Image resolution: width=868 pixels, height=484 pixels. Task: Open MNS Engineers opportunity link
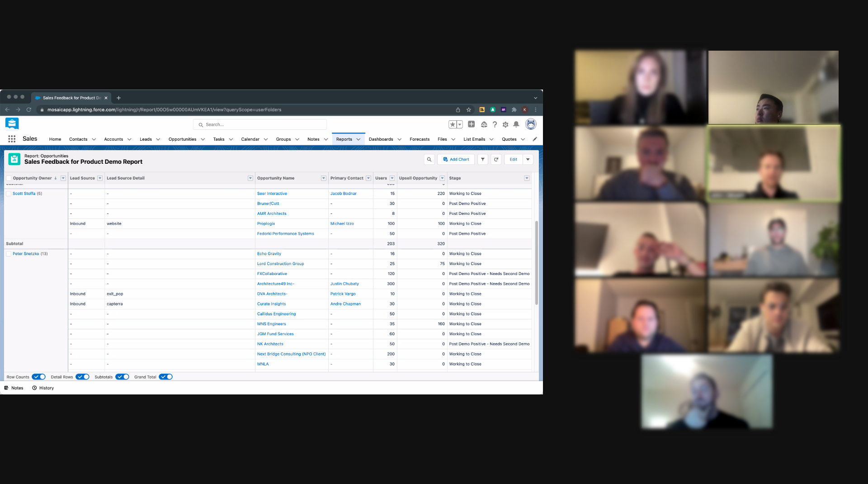(272, 324)
